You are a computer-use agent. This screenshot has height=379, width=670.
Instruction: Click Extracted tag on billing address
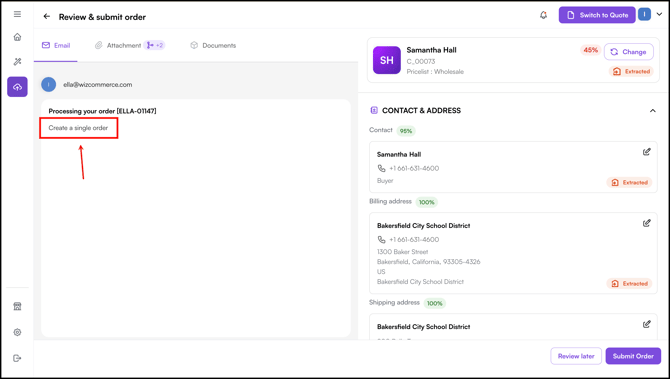(x=629, y=284)
